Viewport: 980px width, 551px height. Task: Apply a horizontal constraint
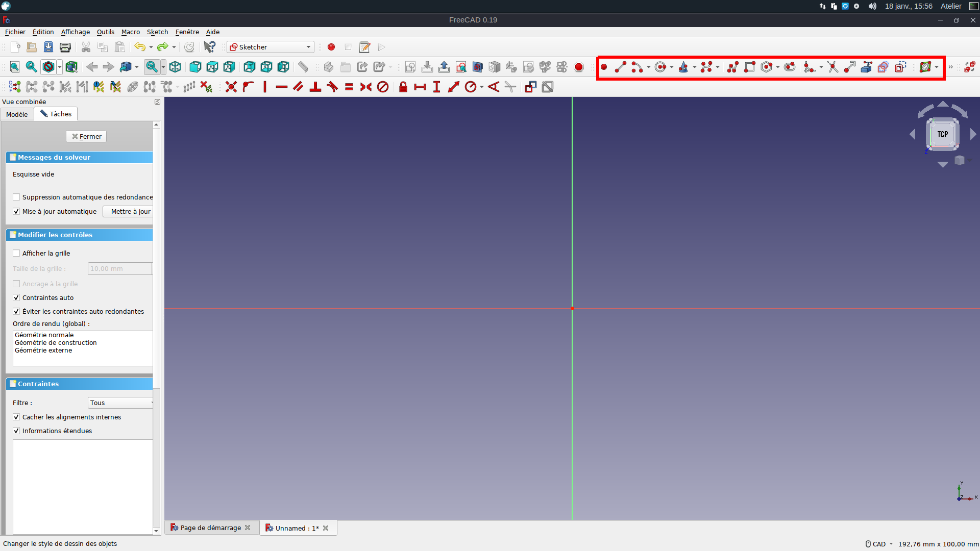coord(281,87)
